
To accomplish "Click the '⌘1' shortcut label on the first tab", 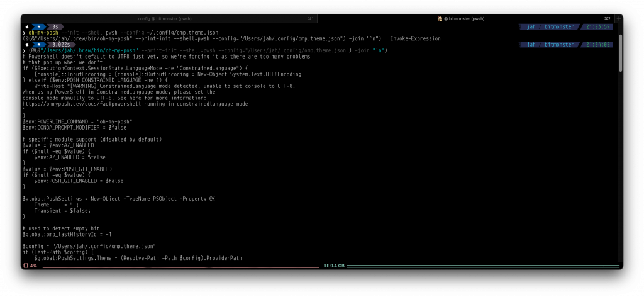I will [311, 18].
